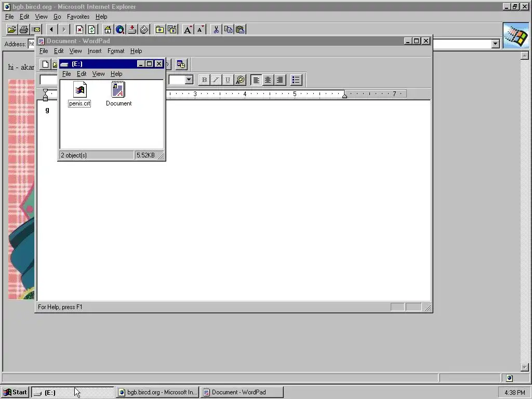The height and width of the screenshot is (399, 532).
Task: Open Favorites folder icon in Internet Explorer
Action: pos(159,30)
